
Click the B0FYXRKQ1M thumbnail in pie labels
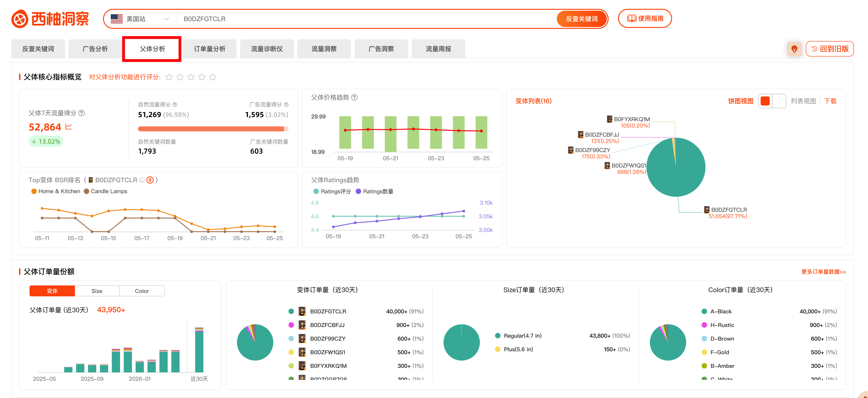point(609,119)
